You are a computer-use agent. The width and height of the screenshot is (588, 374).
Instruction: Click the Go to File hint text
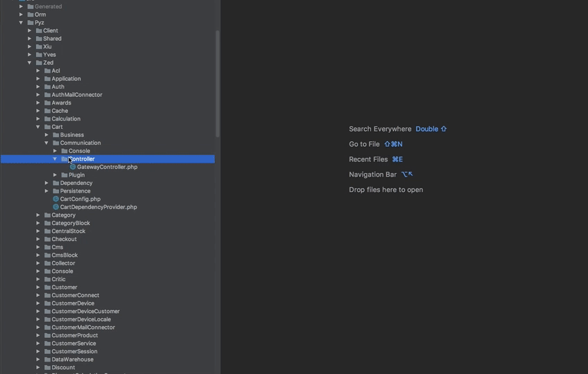pyautogui.click(x=364, y=144)
